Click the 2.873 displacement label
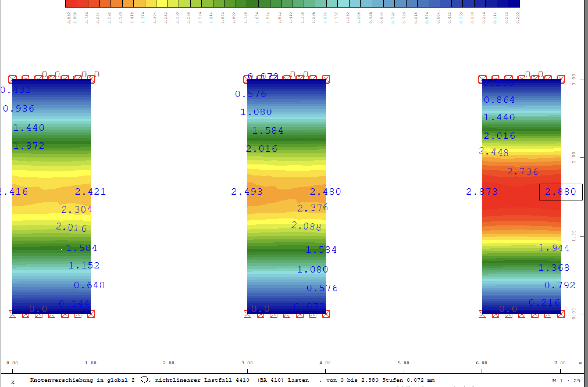Image resolution: width=588 pixels, height=387 pixels. point(482,192)
